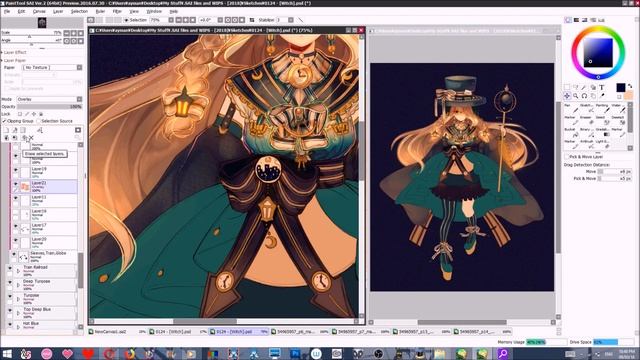
Task: Expand the Layer Paper section
Action: click(14, 60)
